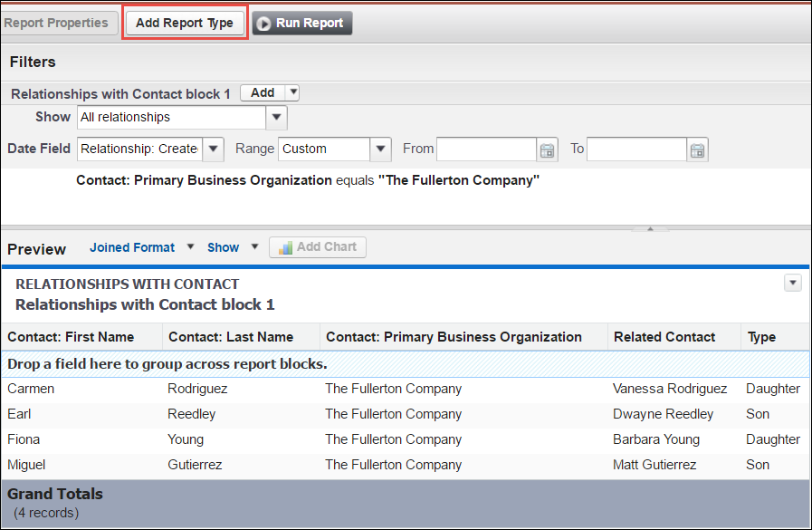This screenshot has height=530, width=812.
Task: Click into the To date field
Action: [637, 149]
